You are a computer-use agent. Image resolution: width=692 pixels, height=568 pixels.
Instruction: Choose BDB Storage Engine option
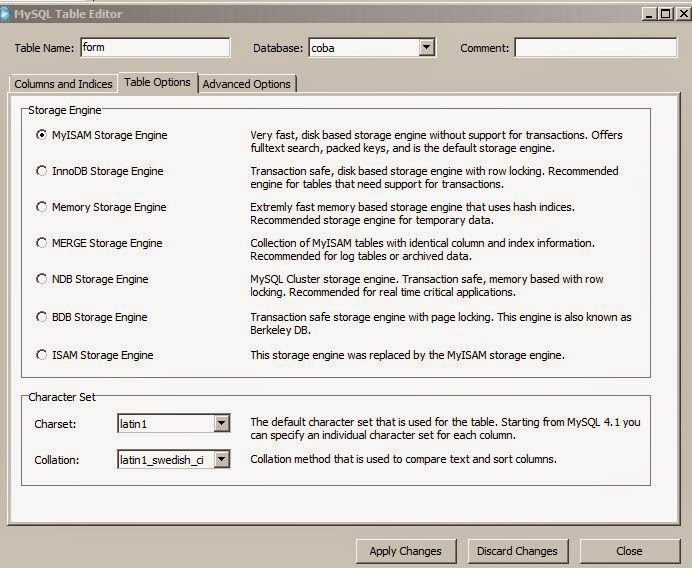(x=41, y=317)
